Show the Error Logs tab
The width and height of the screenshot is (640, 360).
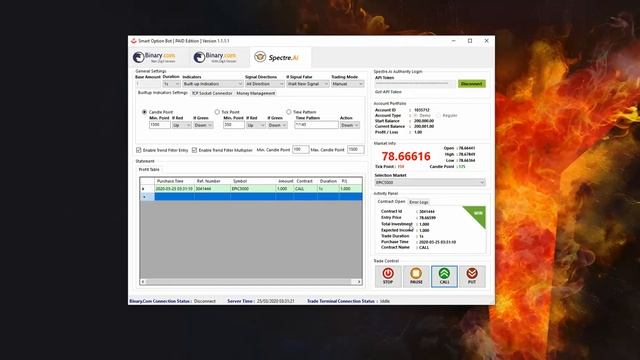[419, 202]
